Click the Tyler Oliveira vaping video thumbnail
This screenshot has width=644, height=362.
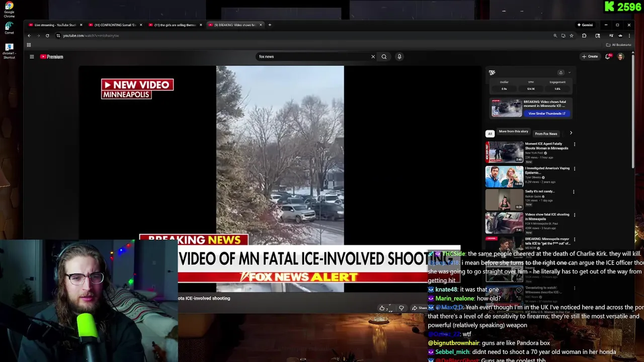click(504, 176)
